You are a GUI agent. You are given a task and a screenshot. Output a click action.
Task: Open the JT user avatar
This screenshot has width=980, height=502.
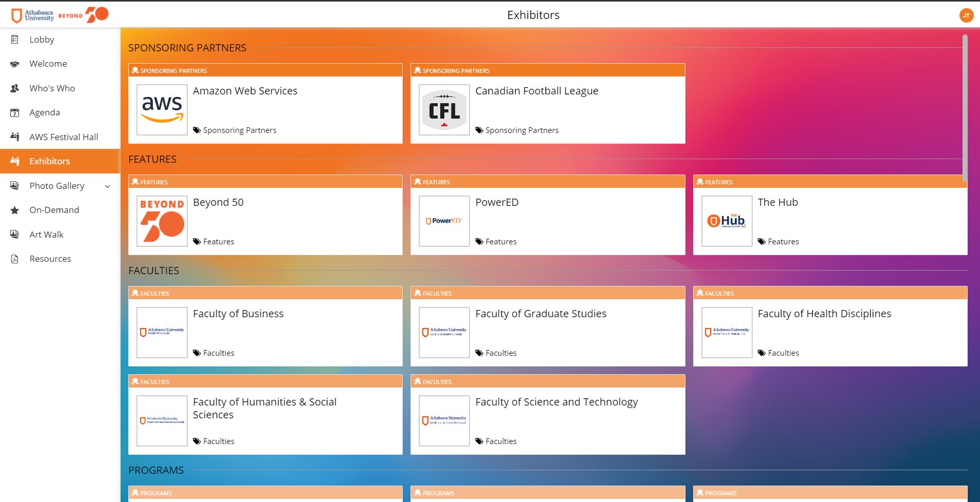(966, 15)
